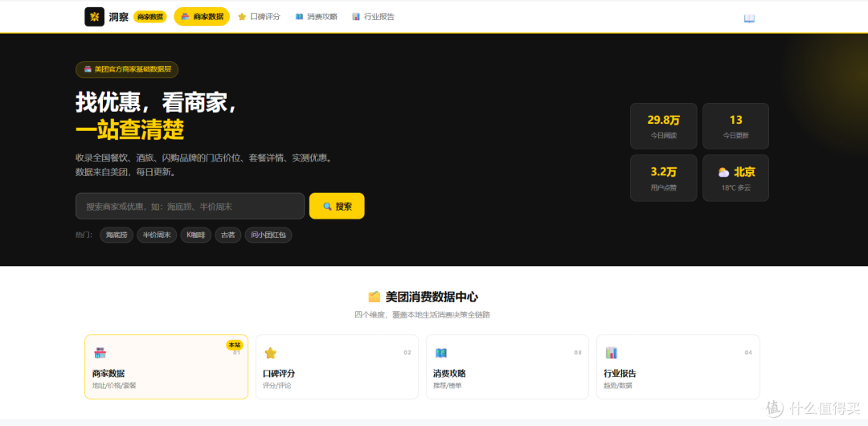The width and height of the screenshot is (868, 426).
Task: Open the 行业报告 card in data center
Action: coord(678,367)
